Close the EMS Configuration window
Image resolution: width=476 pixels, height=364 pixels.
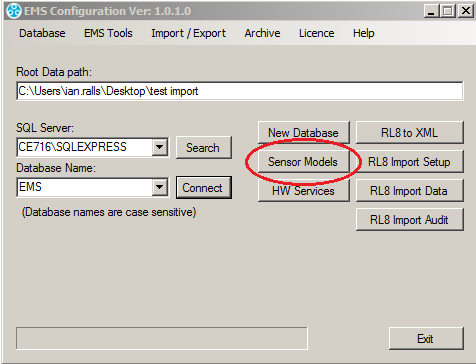pos(466,11)
